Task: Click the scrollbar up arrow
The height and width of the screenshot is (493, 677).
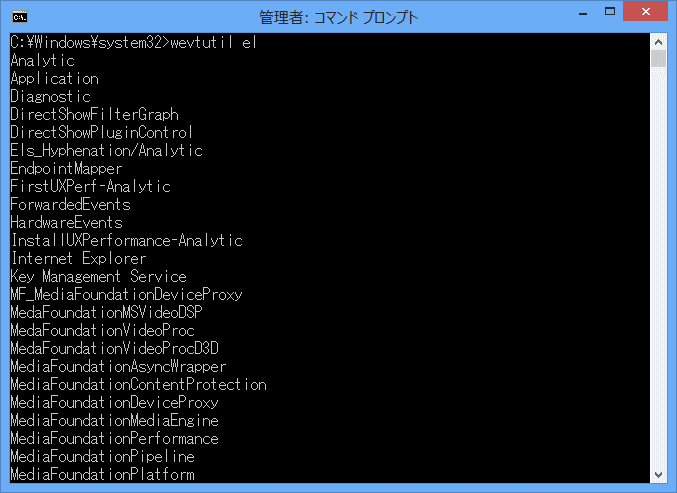Action: tap(658, 42)
